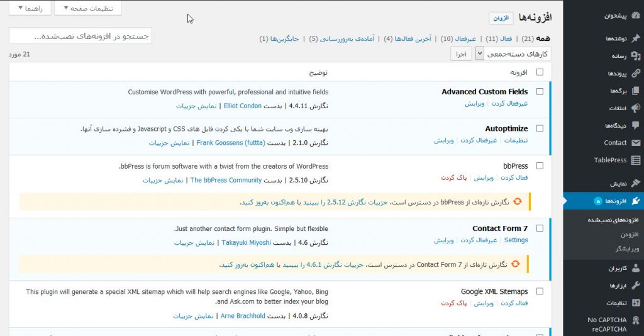Update Contact Form 7 now link

248,265
